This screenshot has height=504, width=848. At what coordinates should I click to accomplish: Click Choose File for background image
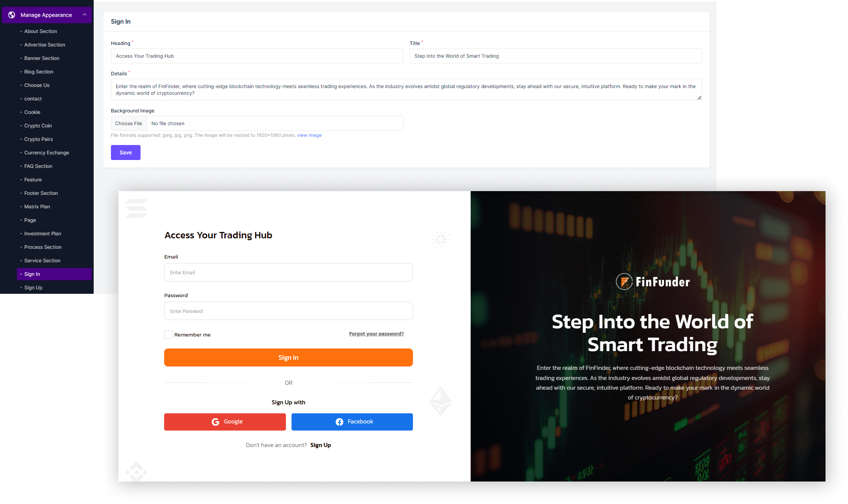(129, 123)
